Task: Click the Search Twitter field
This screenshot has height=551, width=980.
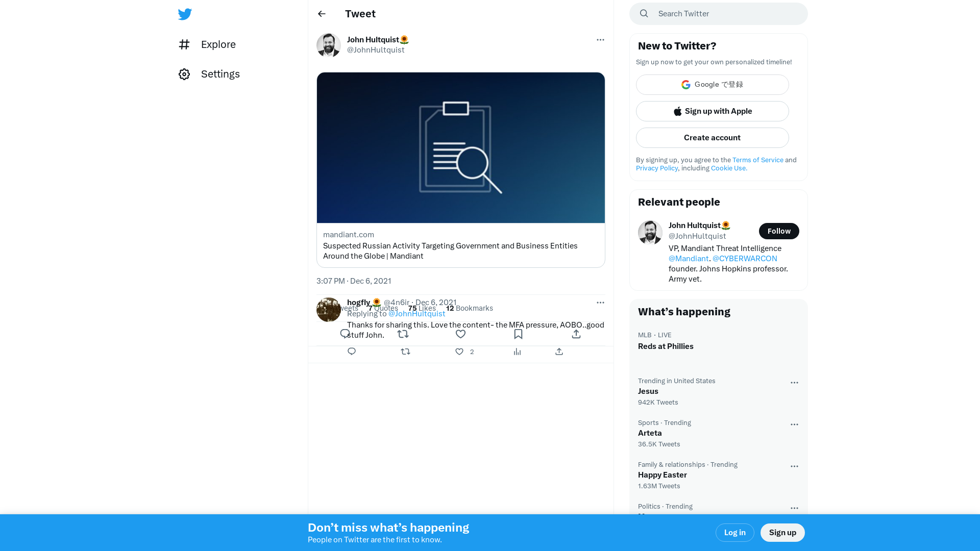Action: tap(718, 14)
